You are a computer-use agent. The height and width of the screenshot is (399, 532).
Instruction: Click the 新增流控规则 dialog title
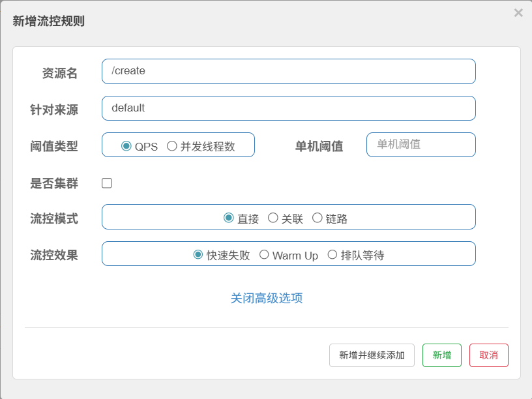[x=49, y=21]
